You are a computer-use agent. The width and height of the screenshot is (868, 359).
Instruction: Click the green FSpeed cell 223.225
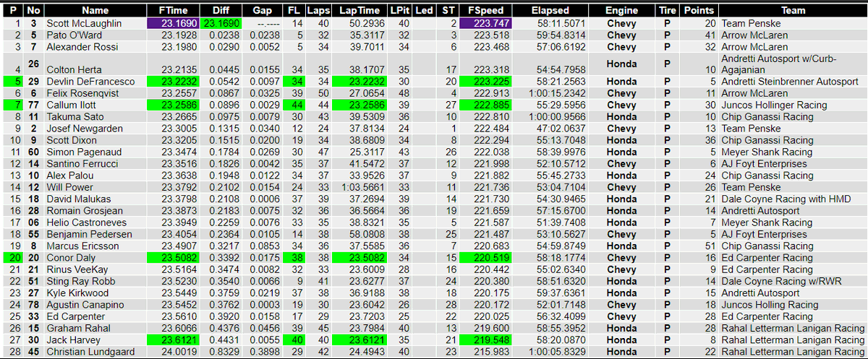click(486, 82)
